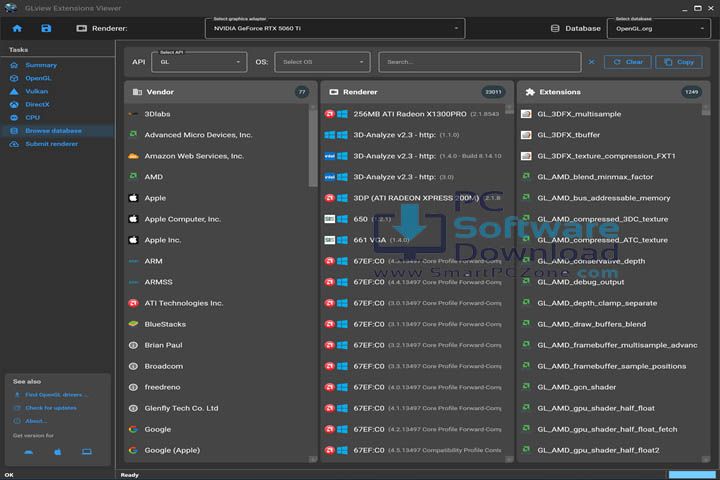This screenshot has width=720, height=480.
Task: Click the Apple logo beside Apple Computer, Inc.
Action: pyautogui.click(x=133, y=219)
